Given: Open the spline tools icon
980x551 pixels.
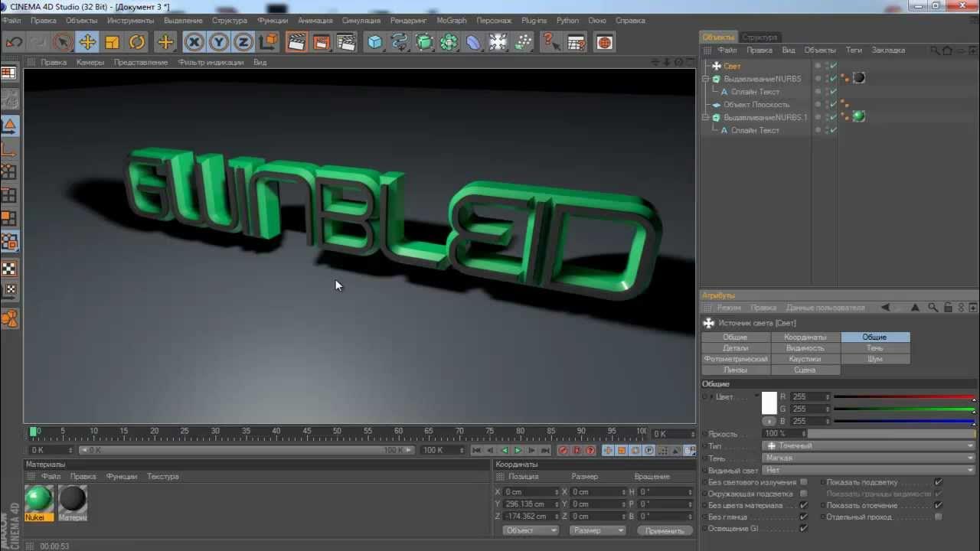Looking at the screenshot, I should pyautogui.click(x=400, y=43).
